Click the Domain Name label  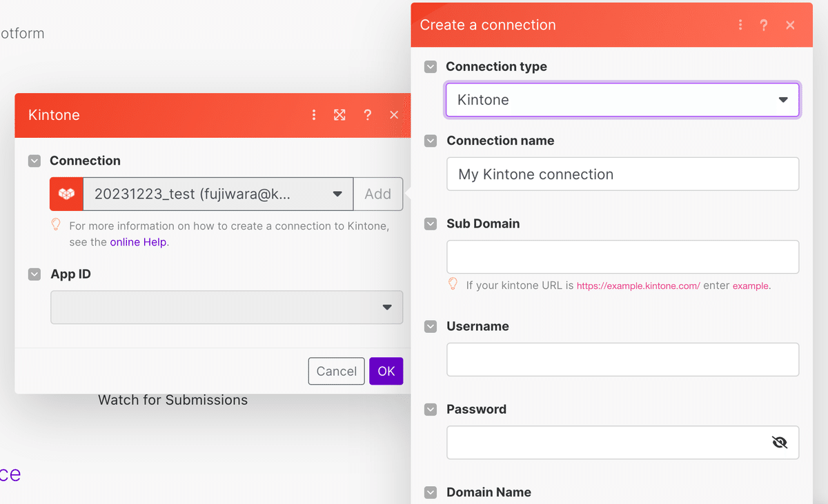(x=489, y=492)
